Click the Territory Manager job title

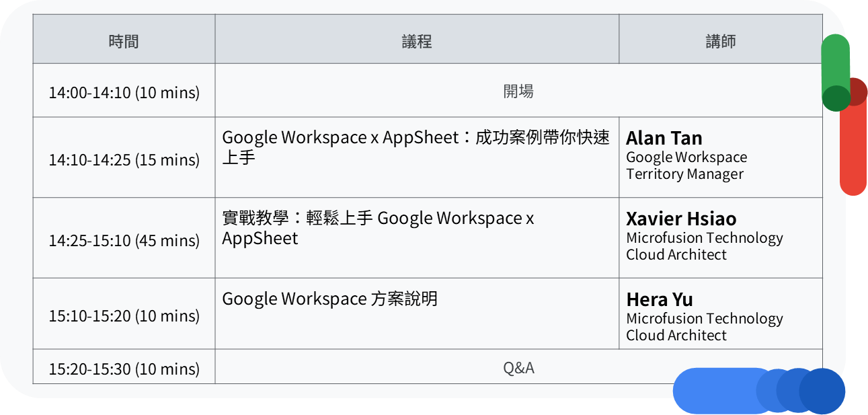coord(684,174)
